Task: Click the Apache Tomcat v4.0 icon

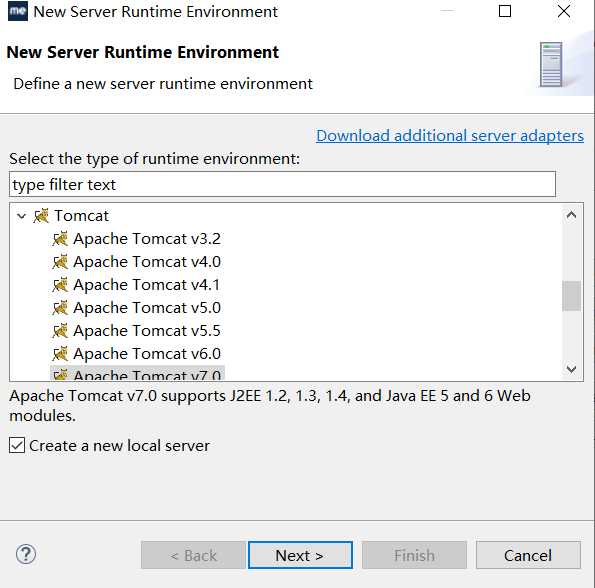Action: [x=60, y=262]
